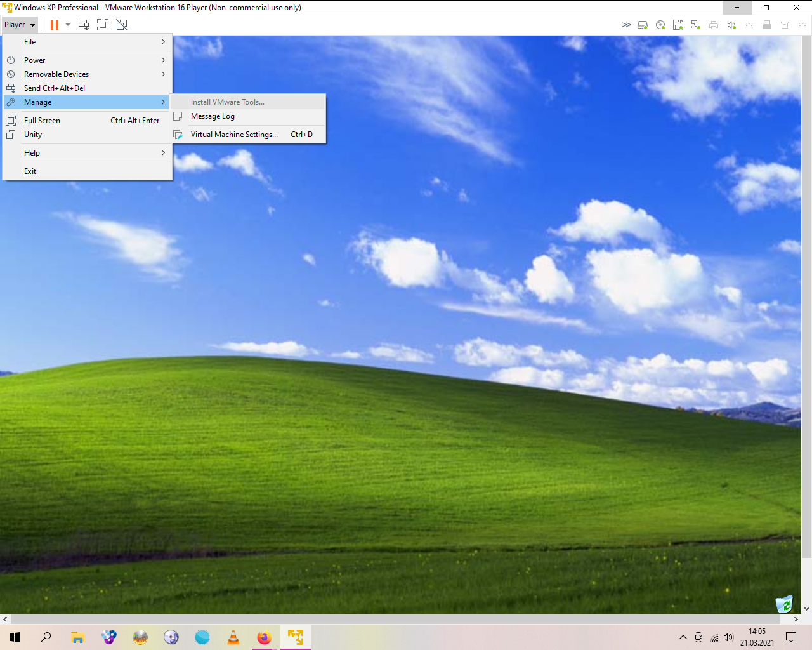Suspend the guest with the pause icon
Image resolution: width=812 pixels, height=650 pixels.
(x=55, y=25)
